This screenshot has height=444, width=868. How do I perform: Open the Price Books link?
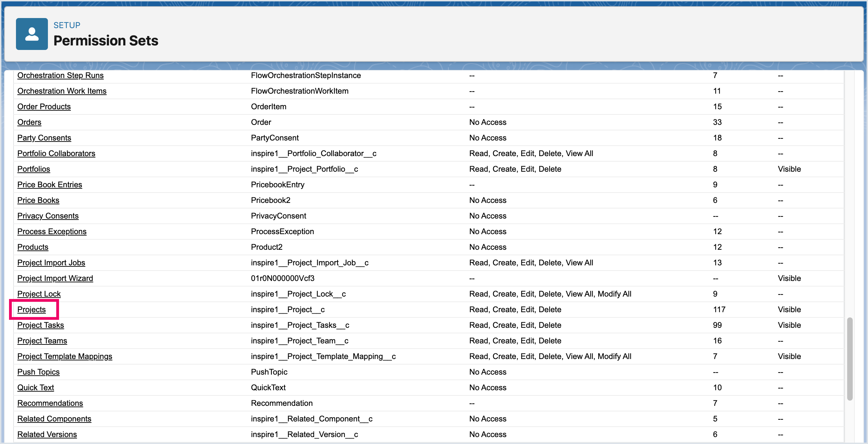38,200
